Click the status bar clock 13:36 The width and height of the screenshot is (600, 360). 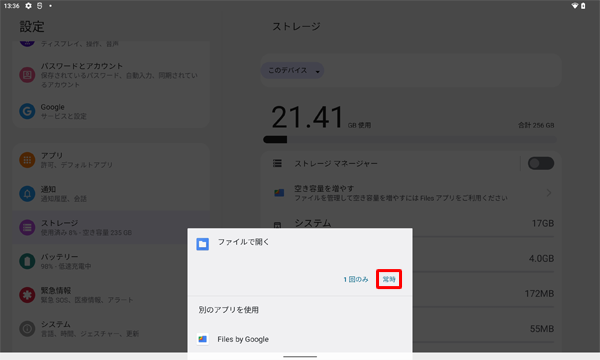point(11,6)
